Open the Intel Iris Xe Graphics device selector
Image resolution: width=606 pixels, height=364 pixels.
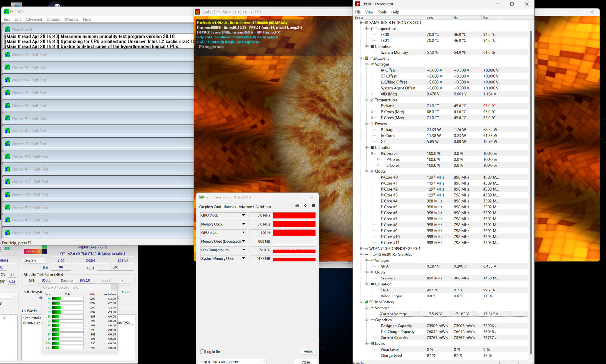click(232, 362)
